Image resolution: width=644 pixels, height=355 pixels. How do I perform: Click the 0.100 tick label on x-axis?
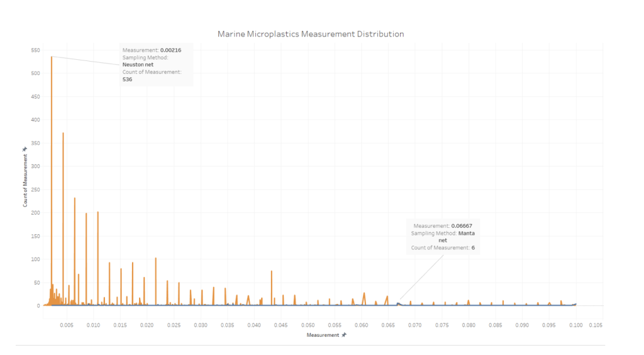(576, 325)
